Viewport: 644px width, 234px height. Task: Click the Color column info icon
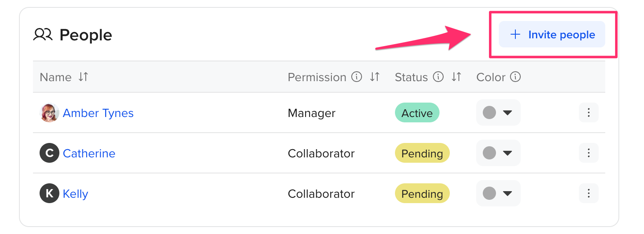pos(515,77)
